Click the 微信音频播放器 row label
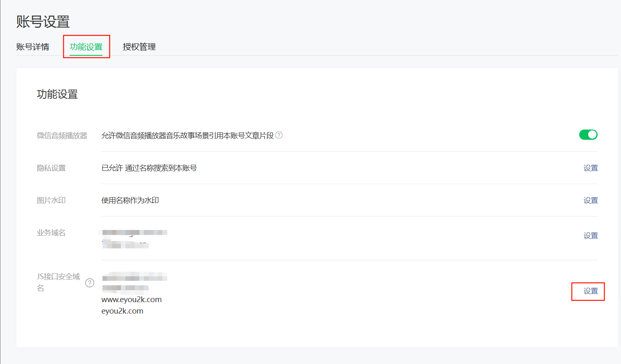Image resolution: width=621 pixels, height=364 pixels. pos(62,136)
